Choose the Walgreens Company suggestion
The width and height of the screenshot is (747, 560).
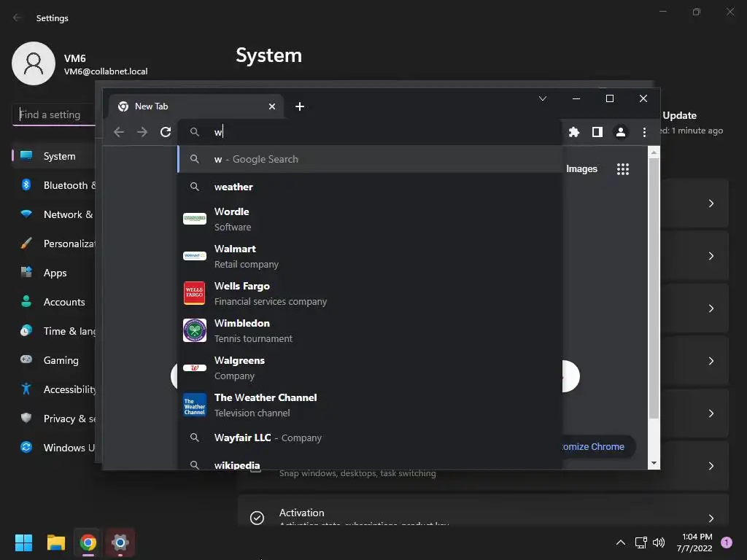point(370,367)
